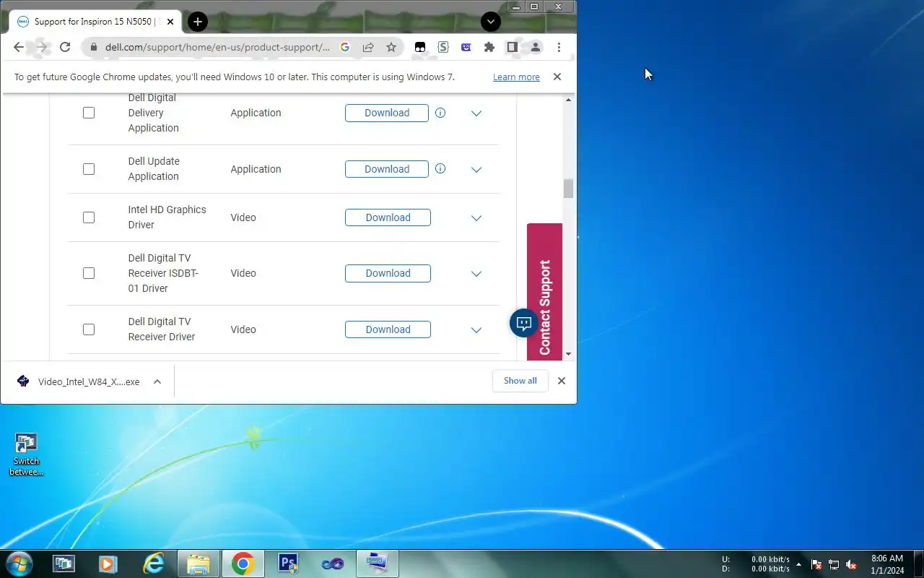The height and width of the screenshot is (578, 924).
Task: Expand the Dell Update Application row
Action: [476, 170]
